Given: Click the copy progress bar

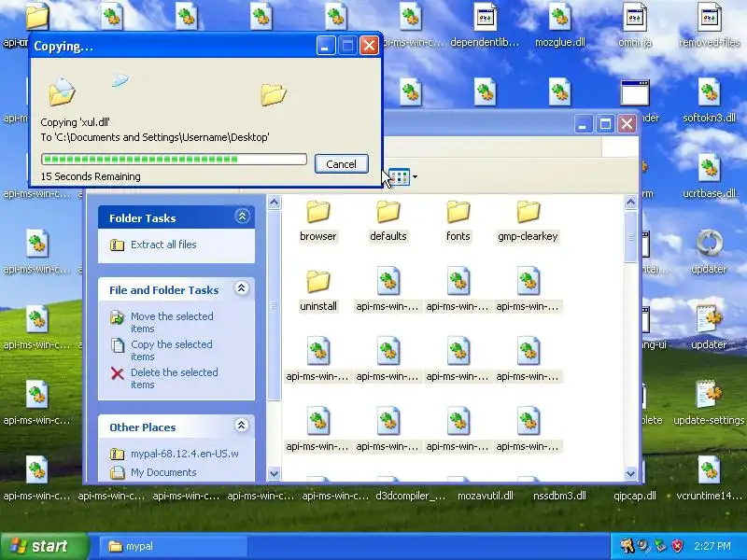Looking at the screenshot, I should click(x=174, y=159).
